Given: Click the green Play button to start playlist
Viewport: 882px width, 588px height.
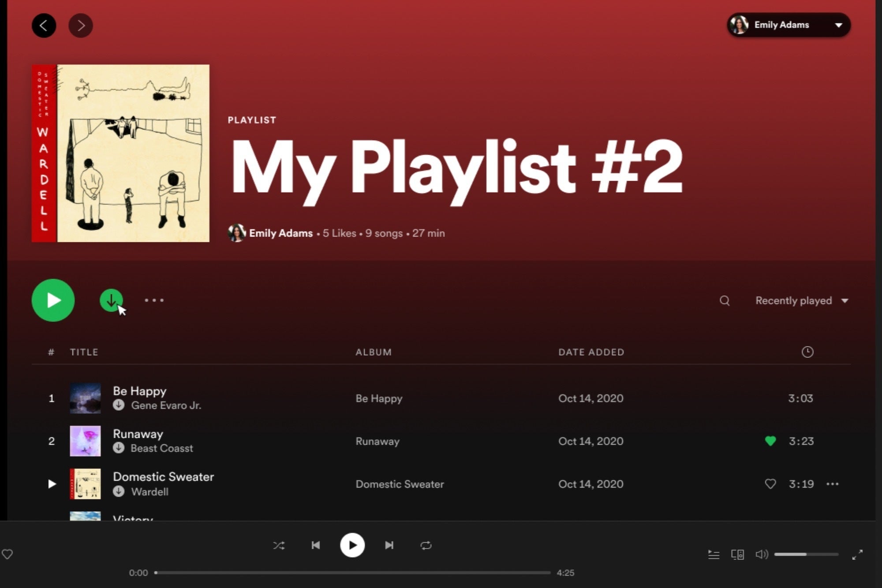Looking at the screenshot, I should 53,301.
